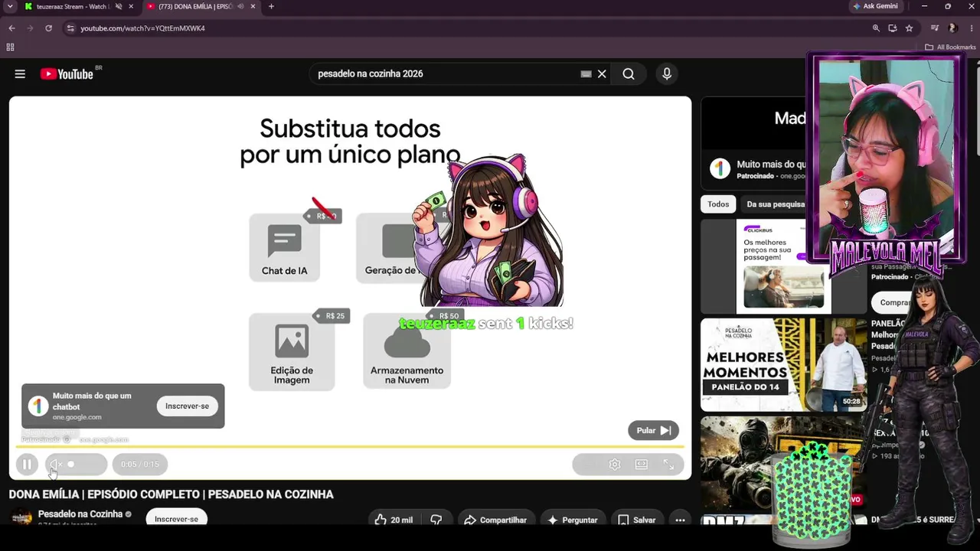
Task: Focus the YouTube search input field
Action: pyautogui.click(x=446, y=74)
